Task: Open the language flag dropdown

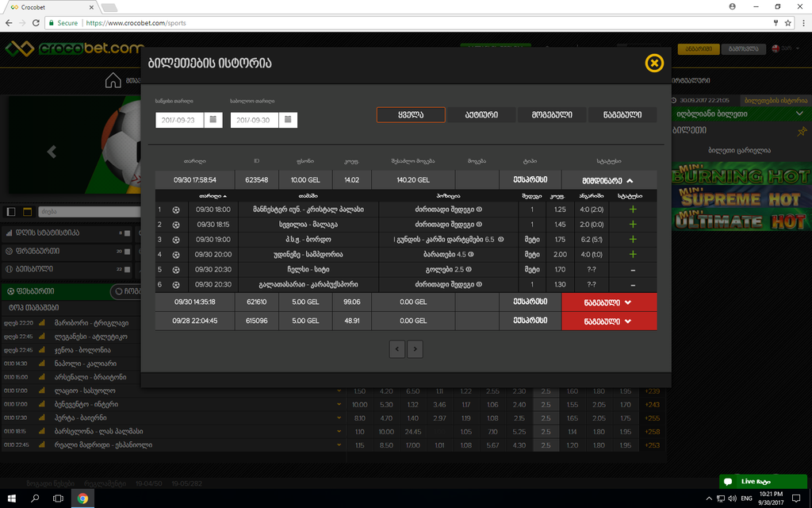Action: [787, 48]
